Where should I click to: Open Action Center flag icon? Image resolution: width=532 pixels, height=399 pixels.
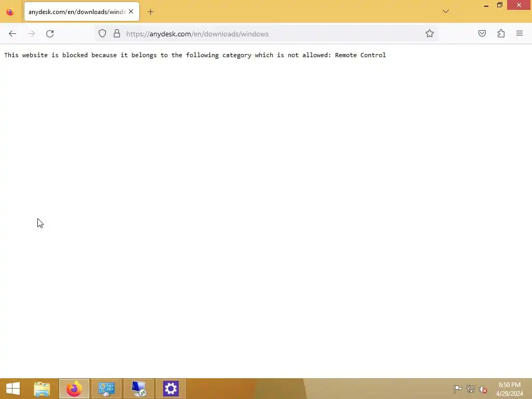tap(458, 389)
